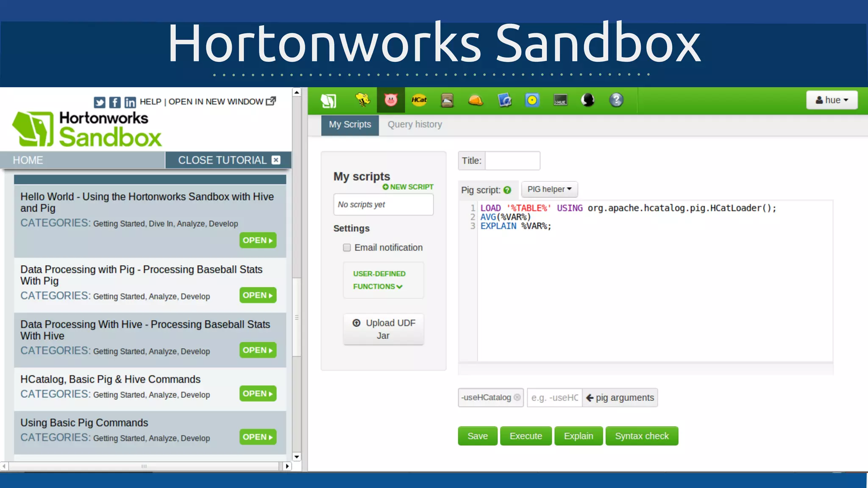This screenshot has height=488, width=868.
Task: Click tutorial scrollbar down arrow
Action: (x=297, y=457)
